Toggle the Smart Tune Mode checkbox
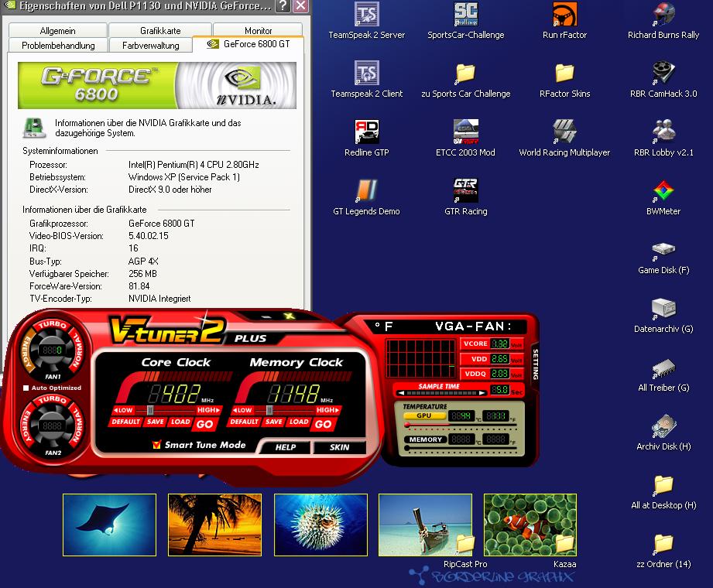Image resolution: width=713 pixels, height=588 pixels. [156, 445]
